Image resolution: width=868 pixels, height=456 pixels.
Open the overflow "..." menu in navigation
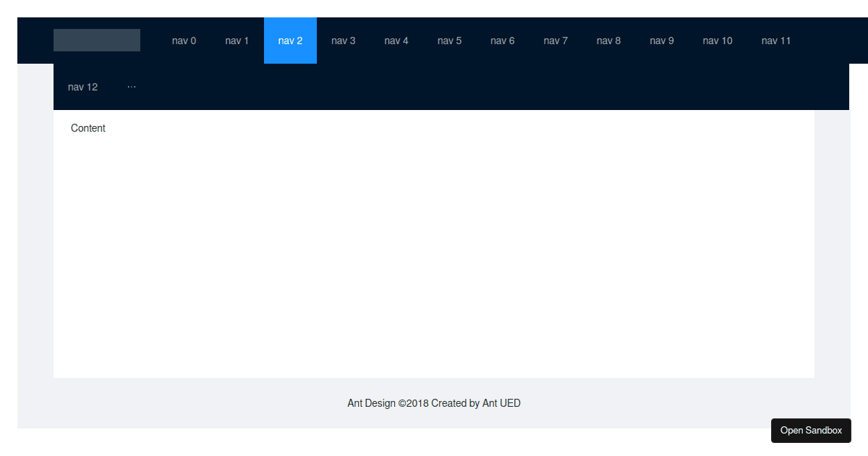point(132,86)
